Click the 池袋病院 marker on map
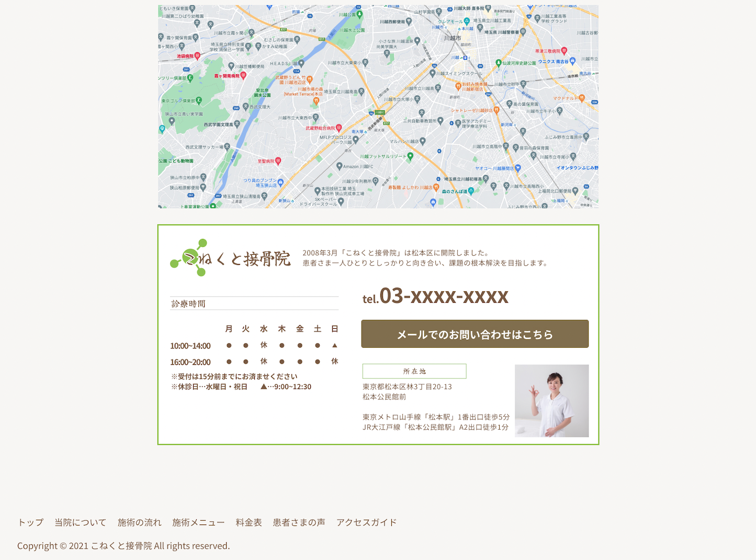Screen dimensions: 756x560 click(x=197, y=55)
